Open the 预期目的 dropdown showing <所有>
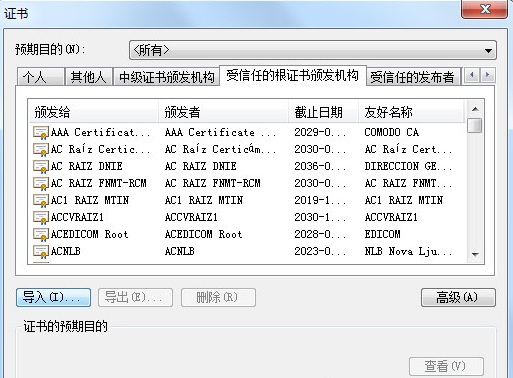513x378 pixels. click(313, 50)
